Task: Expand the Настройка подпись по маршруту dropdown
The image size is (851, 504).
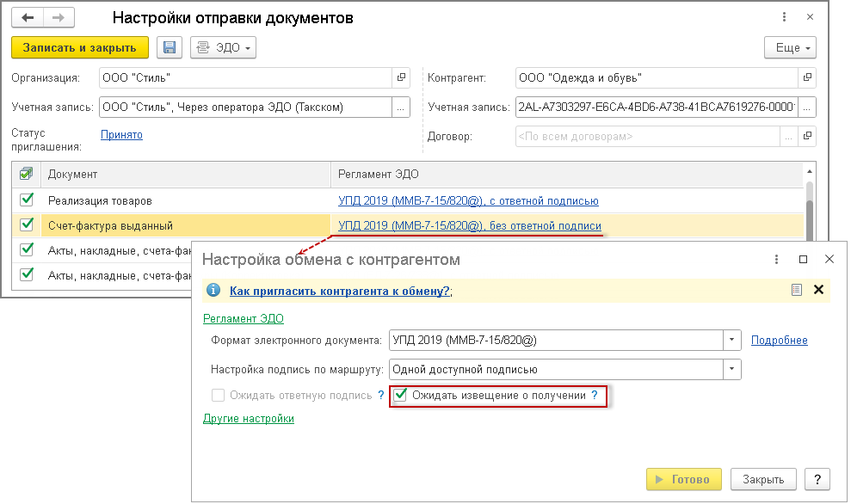Action: pos(731,369)
